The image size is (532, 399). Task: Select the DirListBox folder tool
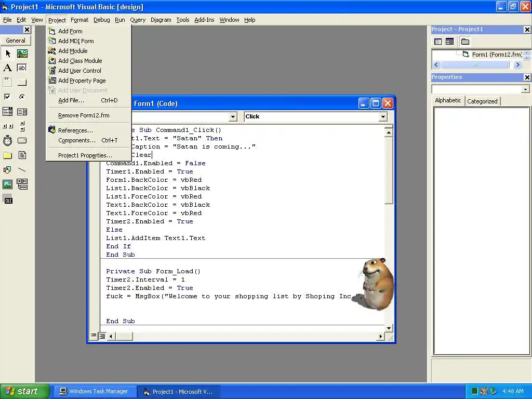coord(8,155)
